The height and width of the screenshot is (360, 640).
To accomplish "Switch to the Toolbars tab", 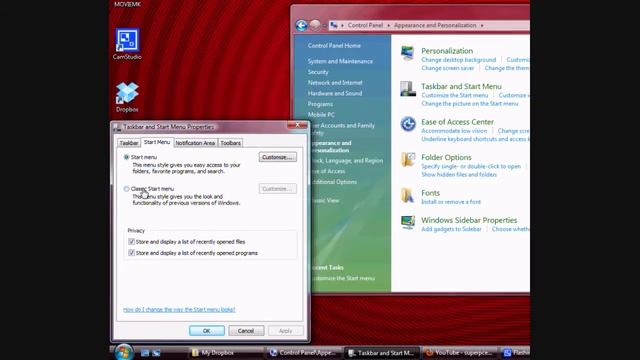I will tap(230, 143).
